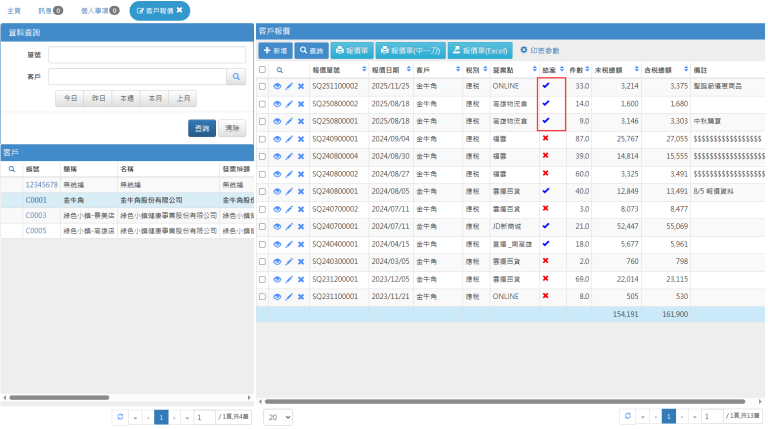Click the edit pencil icon for SQ250800002
768x429 pixels.
289,104
